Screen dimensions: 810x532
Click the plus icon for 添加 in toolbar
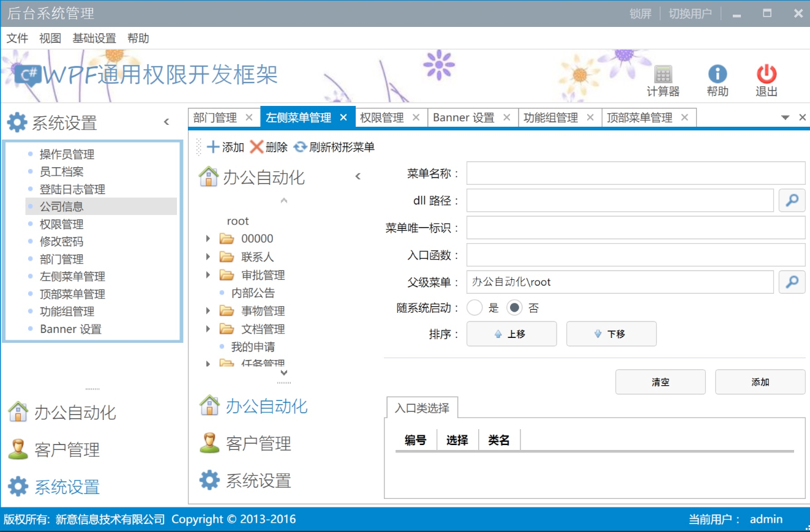coord(213,147)
